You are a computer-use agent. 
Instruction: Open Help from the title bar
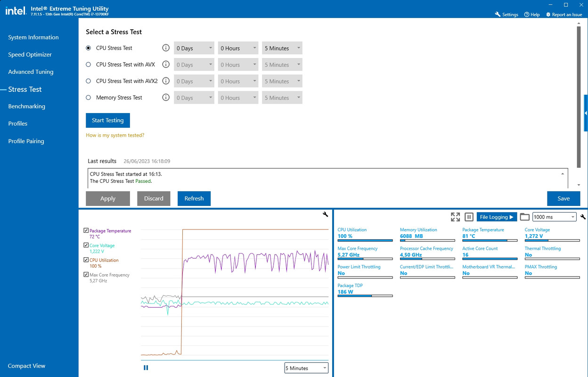tap(531, 15)
